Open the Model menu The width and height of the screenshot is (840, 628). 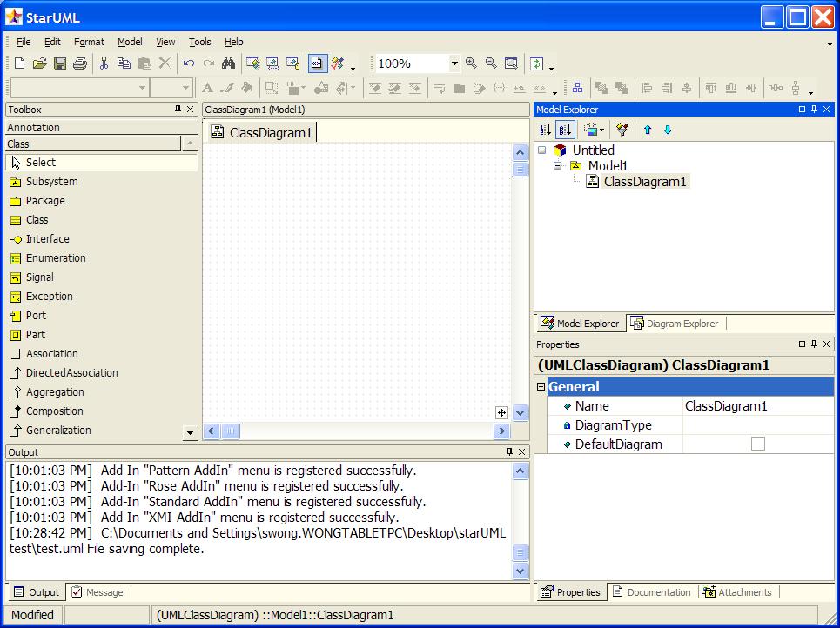click(x=130, y=42)
